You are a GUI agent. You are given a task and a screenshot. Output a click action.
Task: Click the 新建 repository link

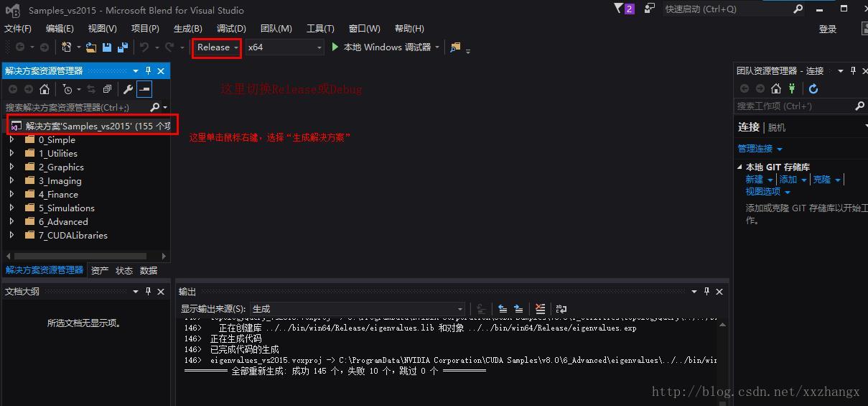coord(754,180)
